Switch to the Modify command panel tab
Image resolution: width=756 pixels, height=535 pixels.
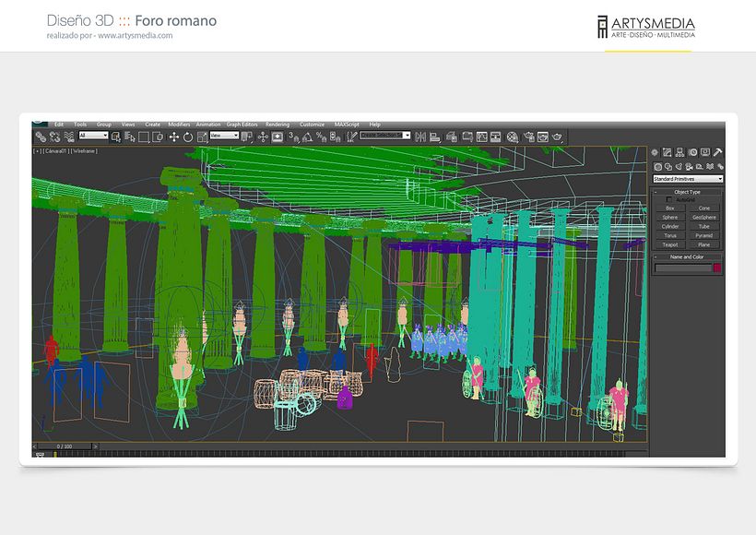click(x=667, y=152)
